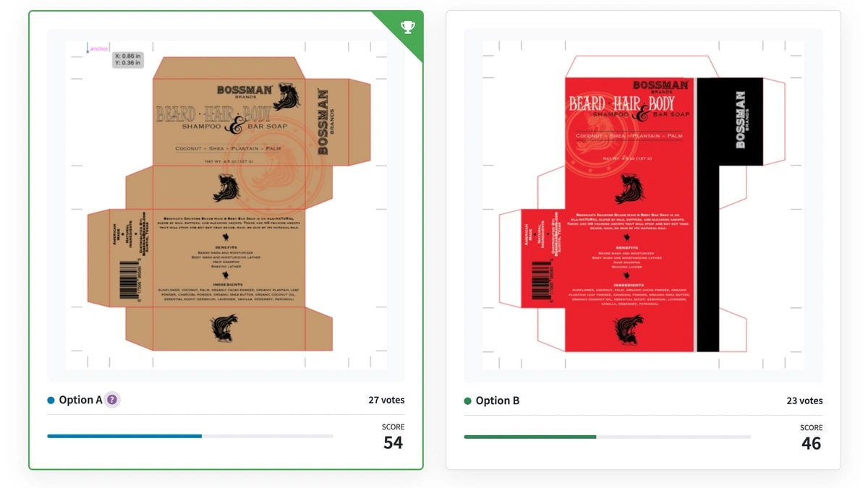868x488 pixels.
Task: Click the blue dot beside Option A
Action: (51, 401)
